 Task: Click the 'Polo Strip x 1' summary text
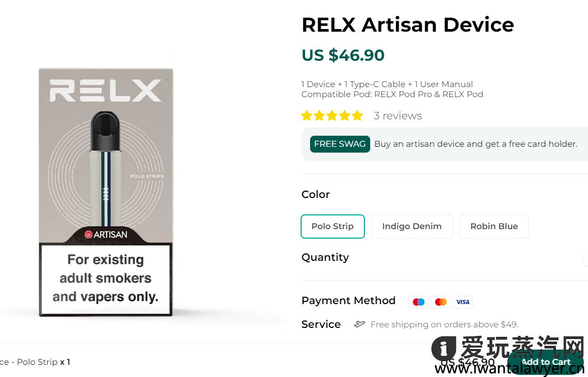pyautogui.click(x=37, y=362)
